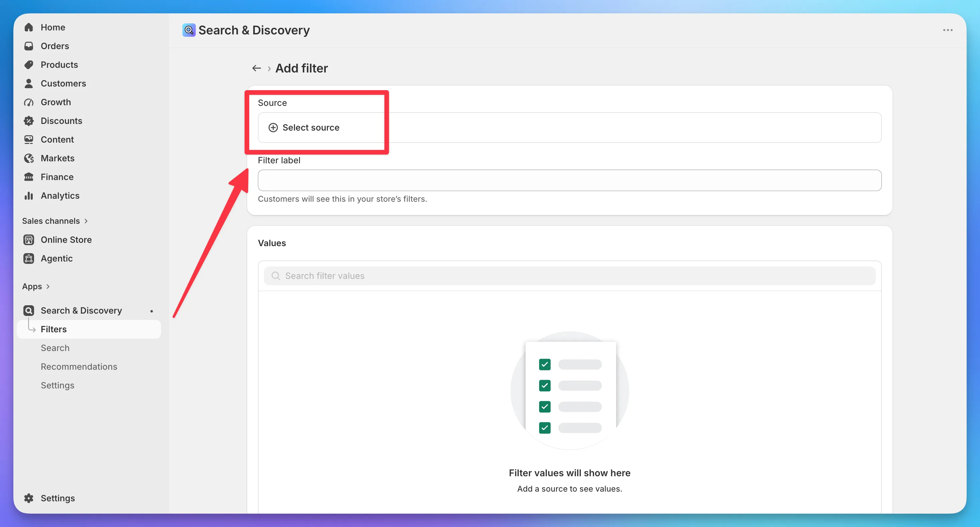Click the Search & Discovery sidebar icon
The image size is (980, 527).
(28, 311)
